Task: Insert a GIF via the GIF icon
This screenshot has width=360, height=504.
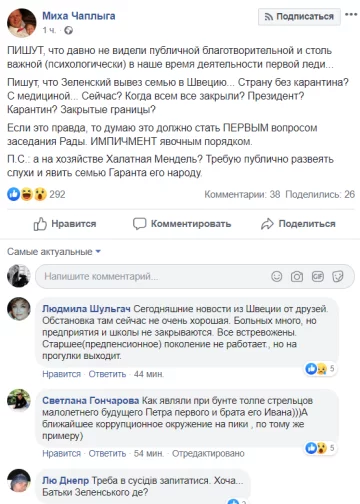Action: click(317, 276)
